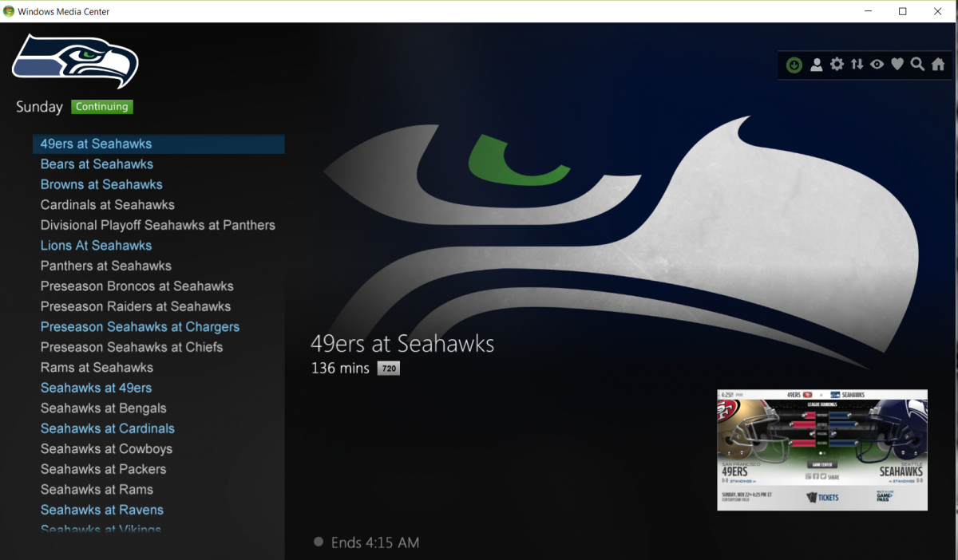This screenshot has height=560, width=958.
Task: Click the 720 resolution badge
Action: pyautogui.click(x=389, y=369)
